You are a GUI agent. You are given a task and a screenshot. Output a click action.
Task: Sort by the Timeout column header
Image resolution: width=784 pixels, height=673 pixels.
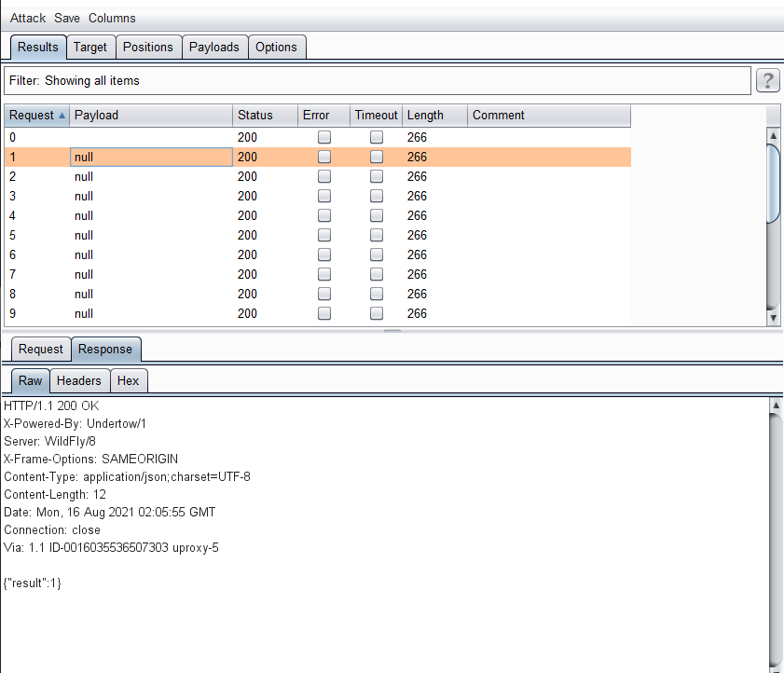point(376,116)
